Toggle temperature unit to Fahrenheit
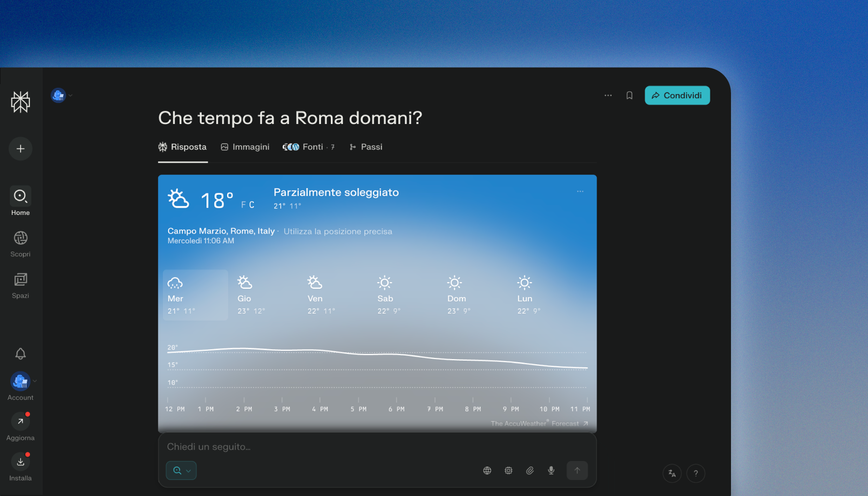This screenshot has height=496, width=868. (x=243, y=205)
